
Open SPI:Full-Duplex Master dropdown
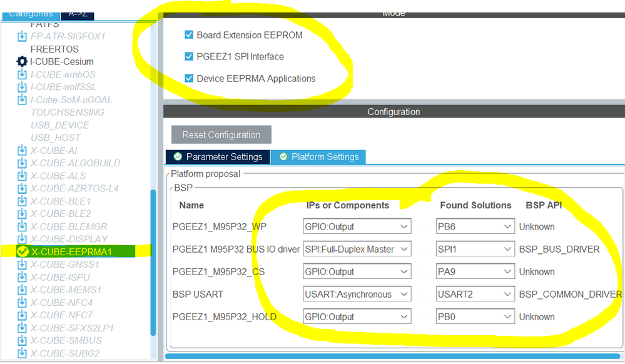(x=357, y=249)
